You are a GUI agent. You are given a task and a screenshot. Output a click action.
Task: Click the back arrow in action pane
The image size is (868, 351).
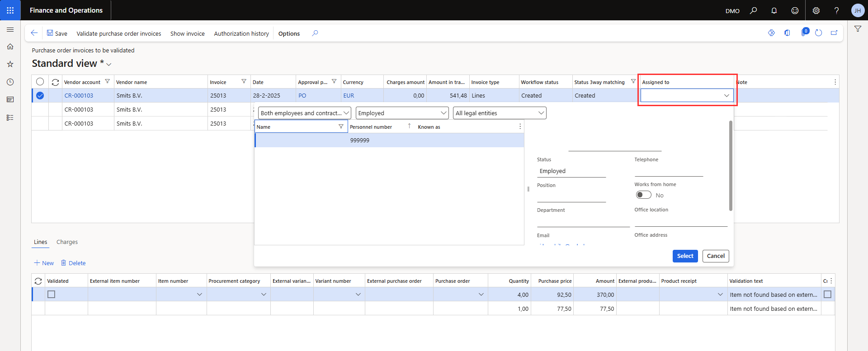point(34,33)
